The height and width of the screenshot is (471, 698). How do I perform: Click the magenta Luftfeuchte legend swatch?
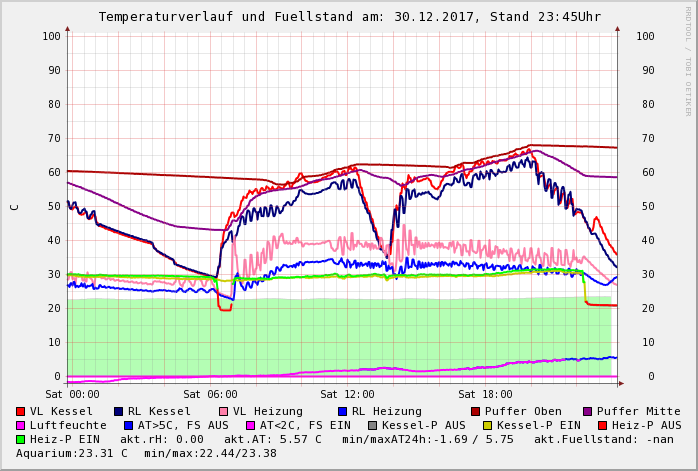click(21, 425)
